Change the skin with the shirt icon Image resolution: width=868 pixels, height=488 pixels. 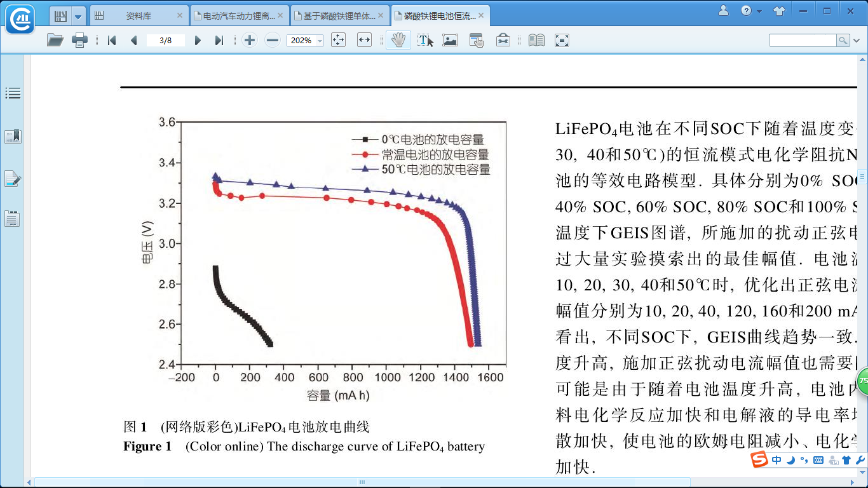pos(779,11)
